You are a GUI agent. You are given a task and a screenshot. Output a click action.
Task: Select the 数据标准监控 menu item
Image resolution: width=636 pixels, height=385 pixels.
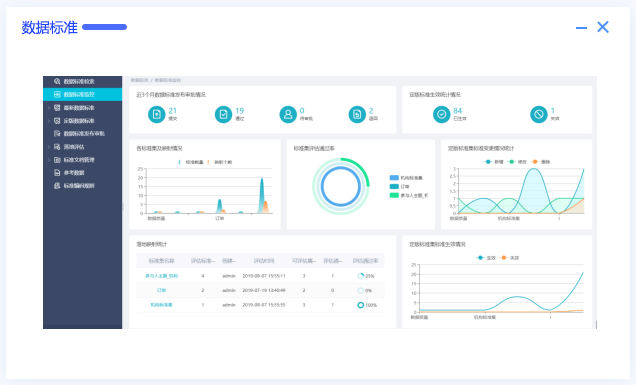click(82, 95)
